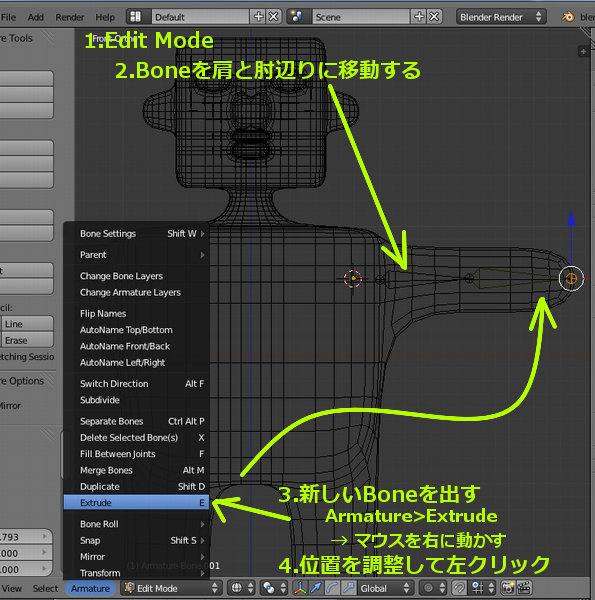595x600 pixels.
Task: Add a new screen layout
Action: [x=259, y=17]
